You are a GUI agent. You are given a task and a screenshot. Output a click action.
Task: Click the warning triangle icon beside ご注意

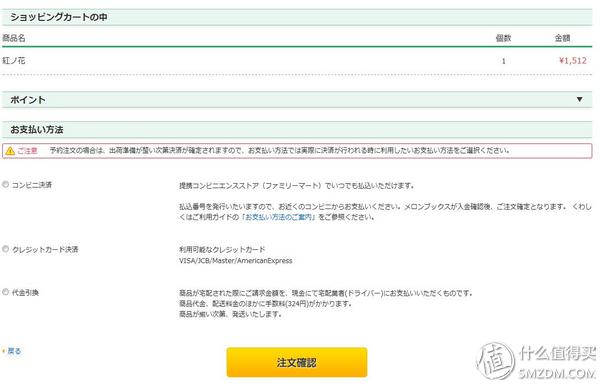[x=10, y=151]
